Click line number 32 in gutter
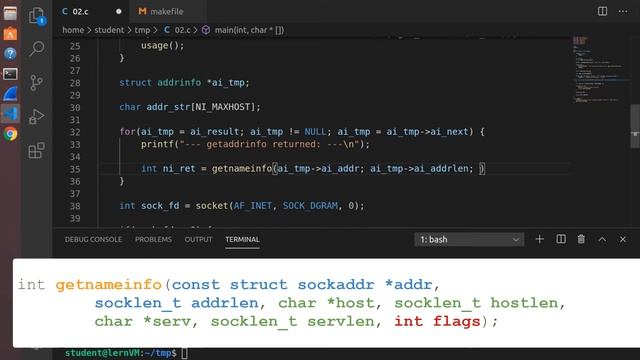Viewport: 640px width, 360px height. [75, 132]
